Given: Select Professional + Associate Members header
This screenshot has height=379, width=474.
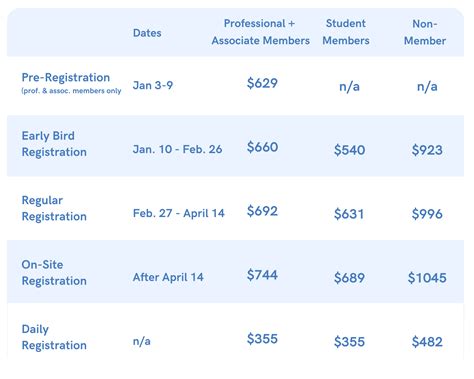Looking at the screenshot, I should pos(261,32).
